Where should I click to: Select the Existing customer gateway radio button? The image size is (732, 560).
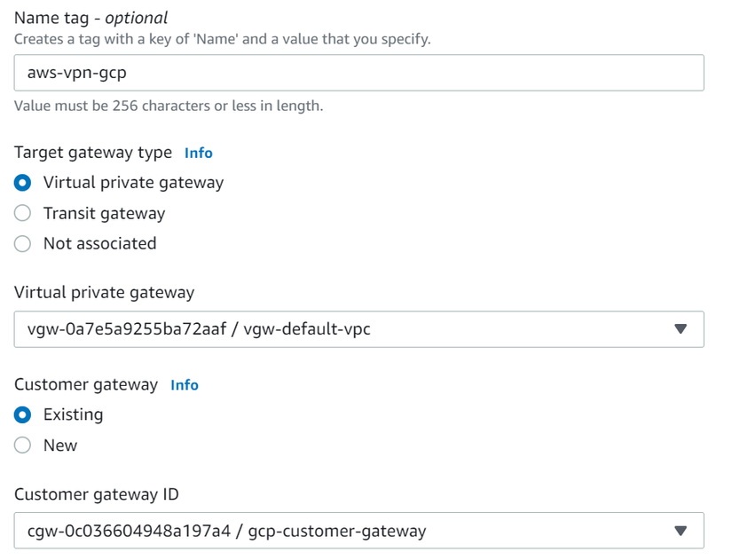tap(24, 414)
